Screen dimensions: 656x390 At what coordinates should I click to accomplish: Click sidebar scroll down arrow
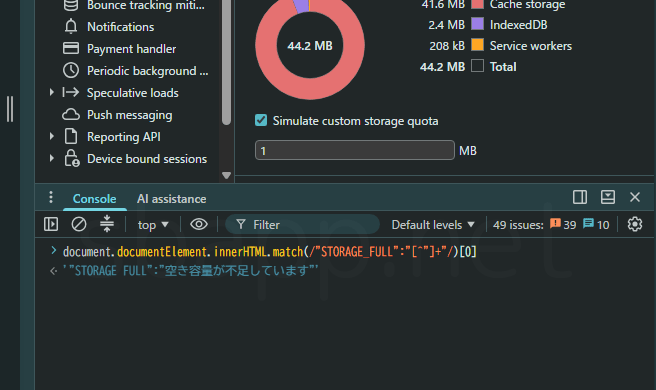pos(226,175)
